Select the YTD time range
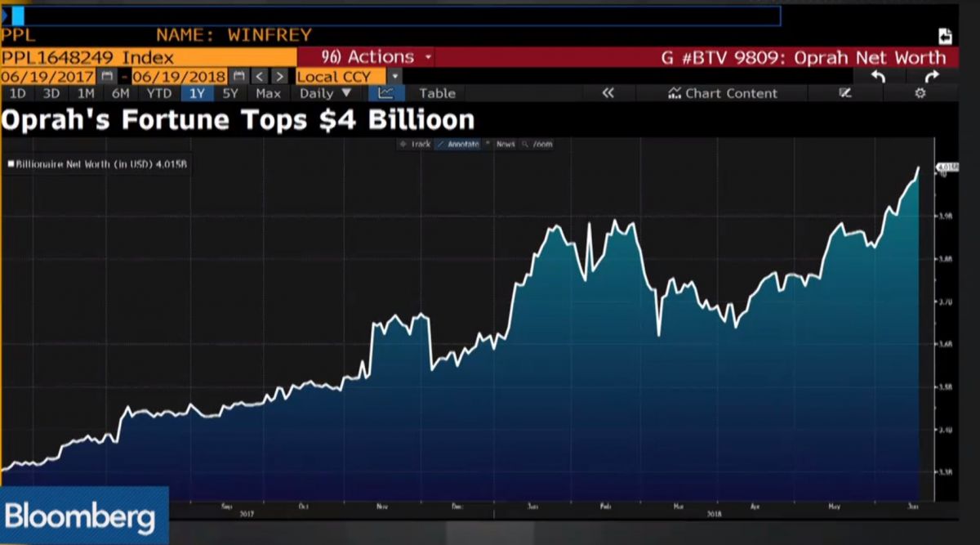The image size is (980, 545). tap(158, 93)
